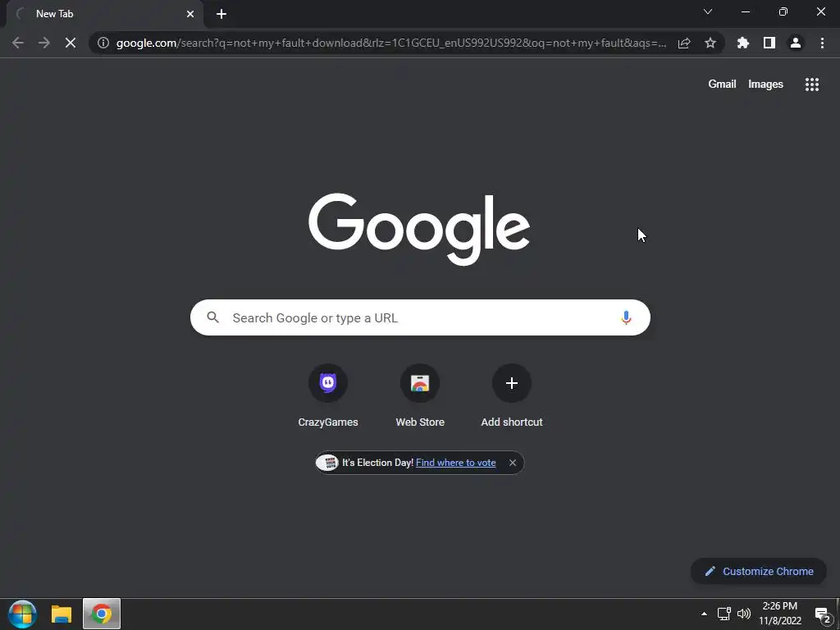View site information icon in address bar

(103, 43)
